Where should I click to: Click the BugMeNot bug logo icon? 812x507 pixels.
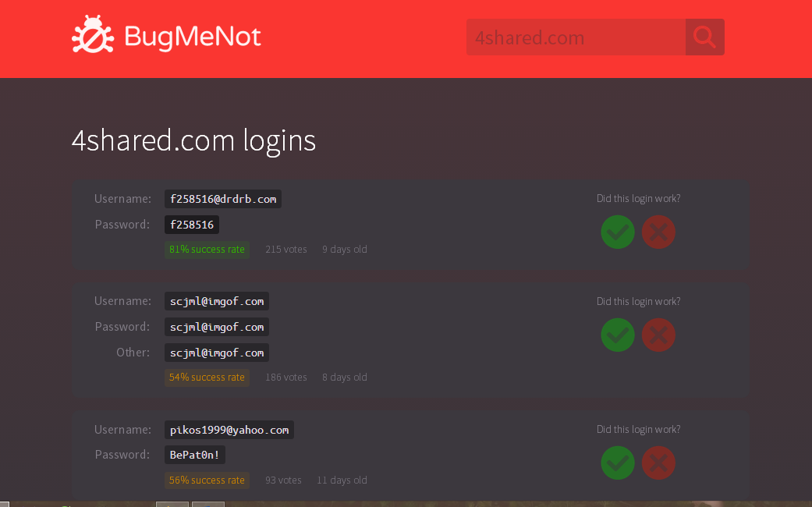coord(94,35)
